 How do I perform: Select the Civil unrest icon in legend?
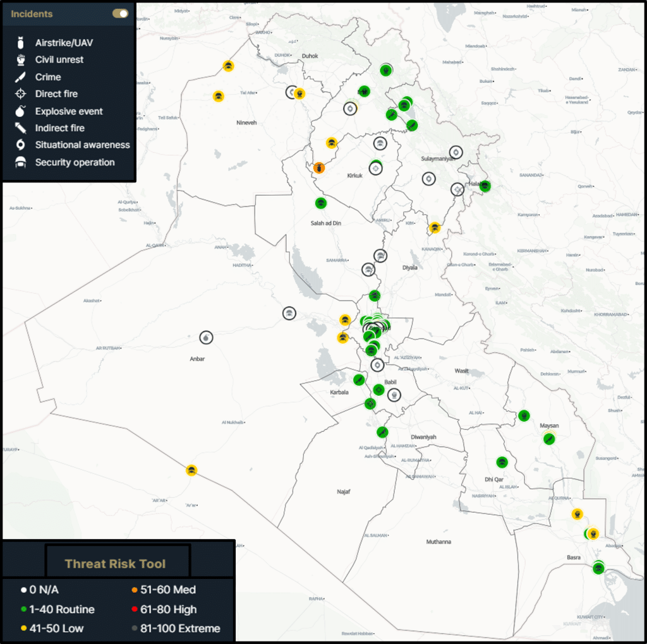(21, 60)
